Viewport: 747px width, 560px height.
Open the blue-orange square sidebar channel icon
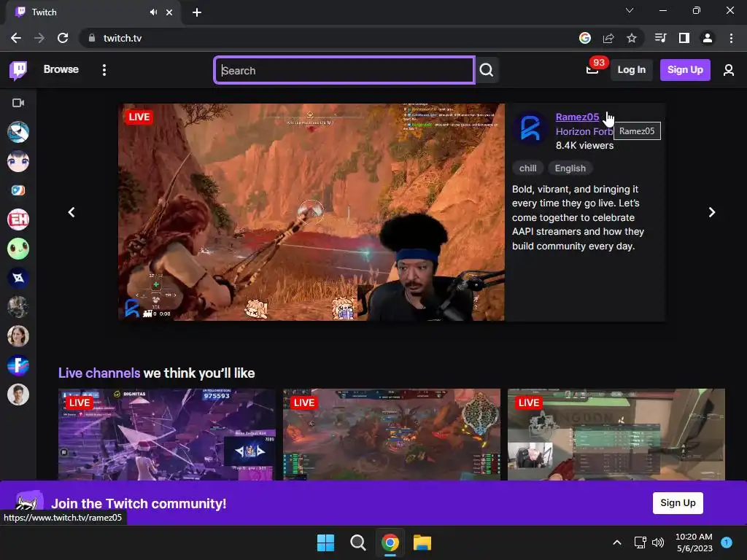point(18,190)
